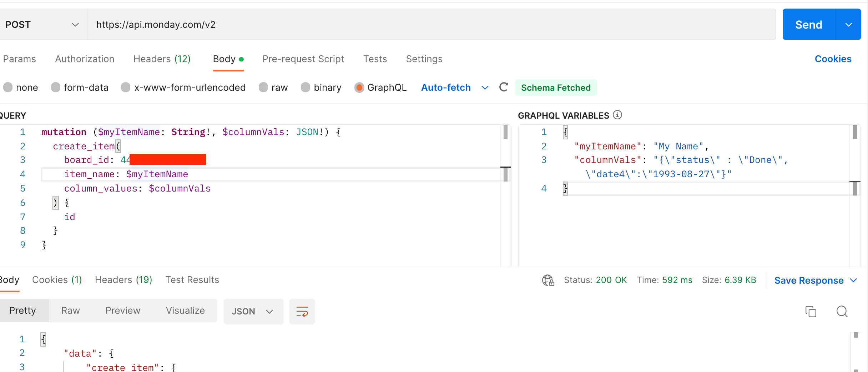The height and width of the screenshot is (372, 868).
Task: Select the none body type
Action: 8,88
